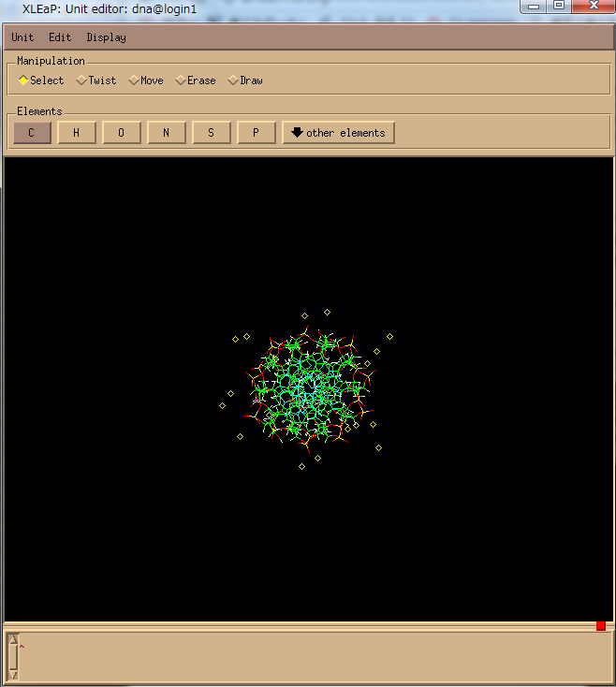Pick nitrogen element button N
This screenshot has height=687, width=616.
point(167,133)
